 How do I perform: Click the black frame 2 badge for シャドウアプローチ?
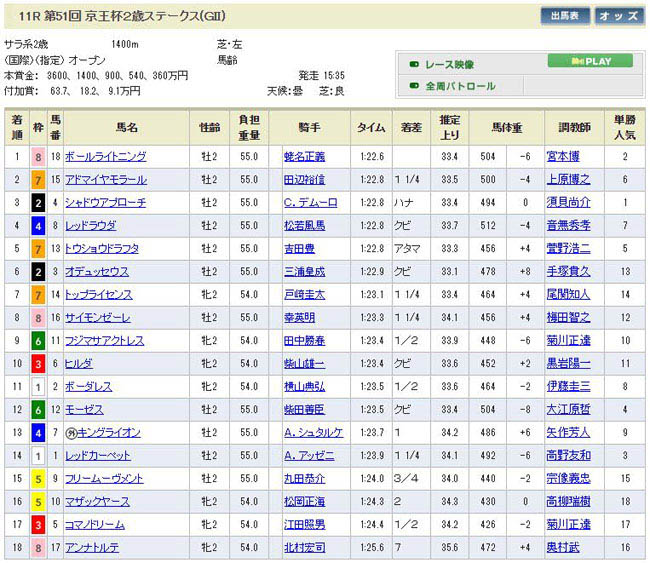point(39,203)
